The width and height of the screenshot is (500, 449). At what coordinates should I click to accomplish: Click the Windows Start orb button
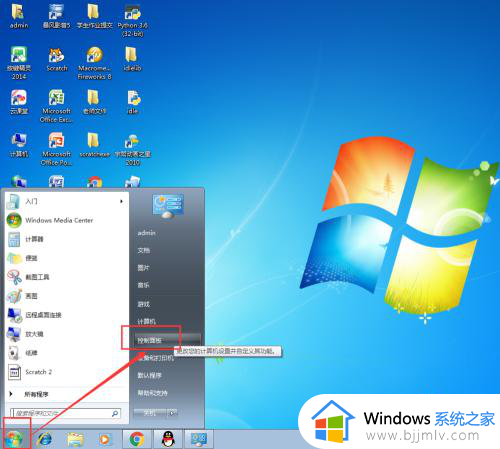coord(15,438)
